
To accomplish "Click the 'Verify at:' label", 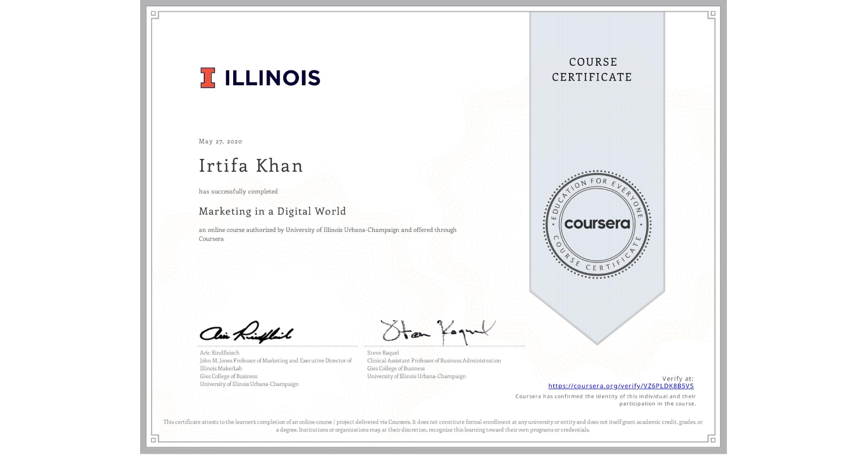I will [678, 379].
